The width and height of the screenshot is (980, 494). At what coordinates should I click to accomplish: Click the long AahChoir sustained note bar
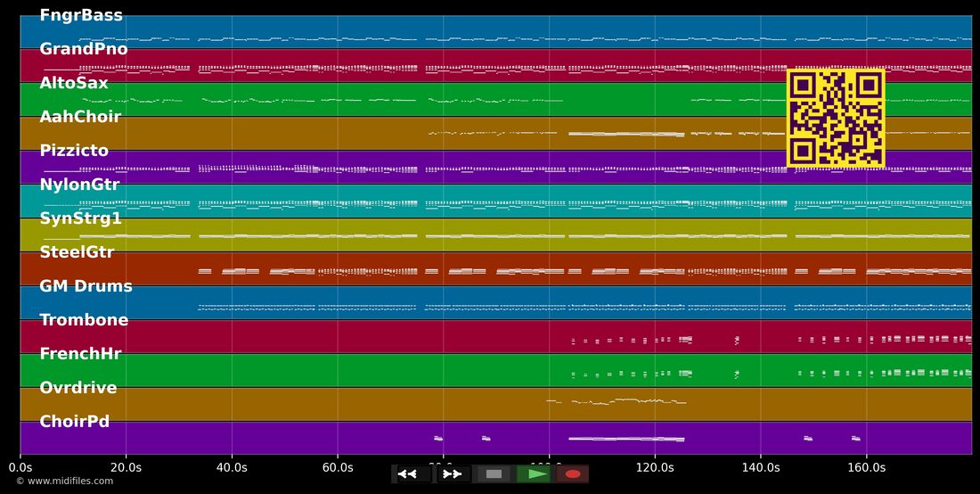(x=626, y=134)
